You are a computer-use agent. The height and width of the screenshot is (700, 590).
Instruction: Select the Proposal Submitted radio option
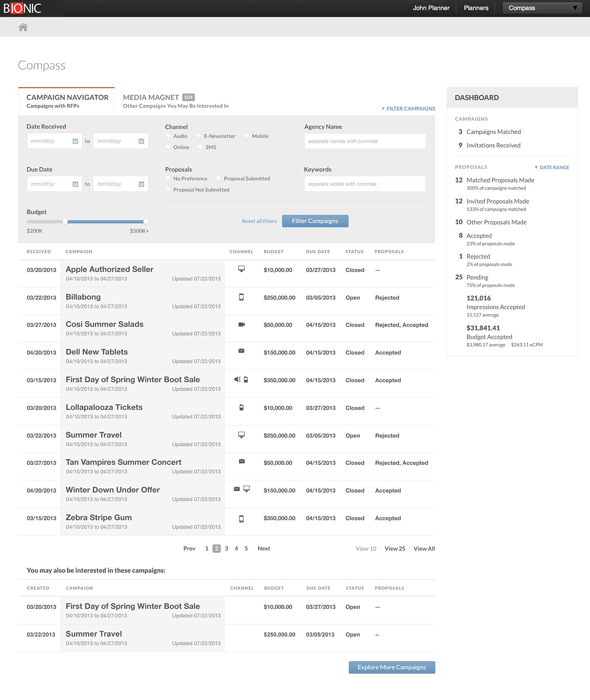point(219,179)
